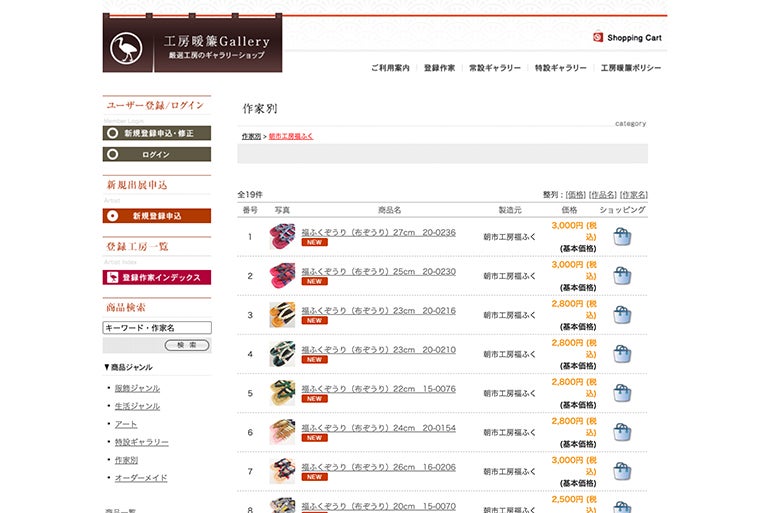Open ご利用案内 in top navigation

pyautogui.click(x=390, y=68)
